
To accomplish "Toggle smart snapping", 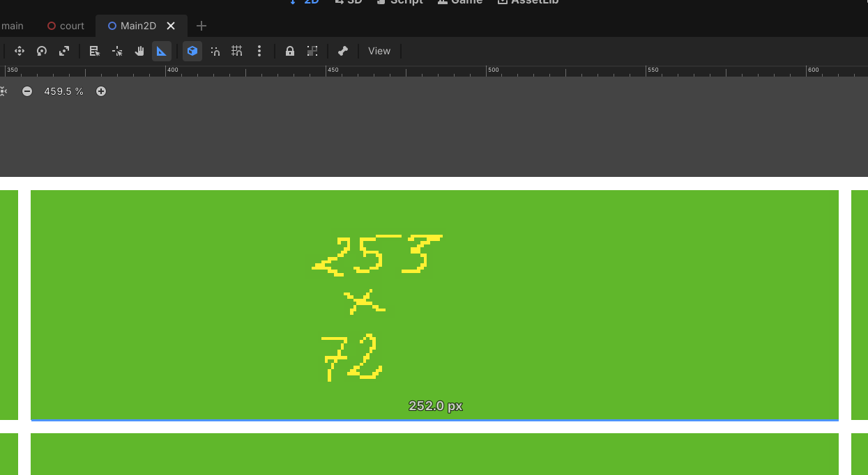I will [x=215, y=51].
